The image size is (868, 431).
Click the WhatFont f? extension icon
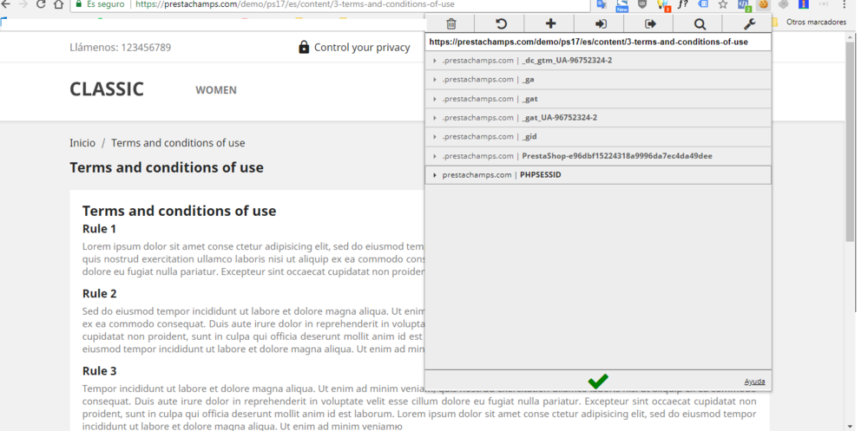point(683,4)
